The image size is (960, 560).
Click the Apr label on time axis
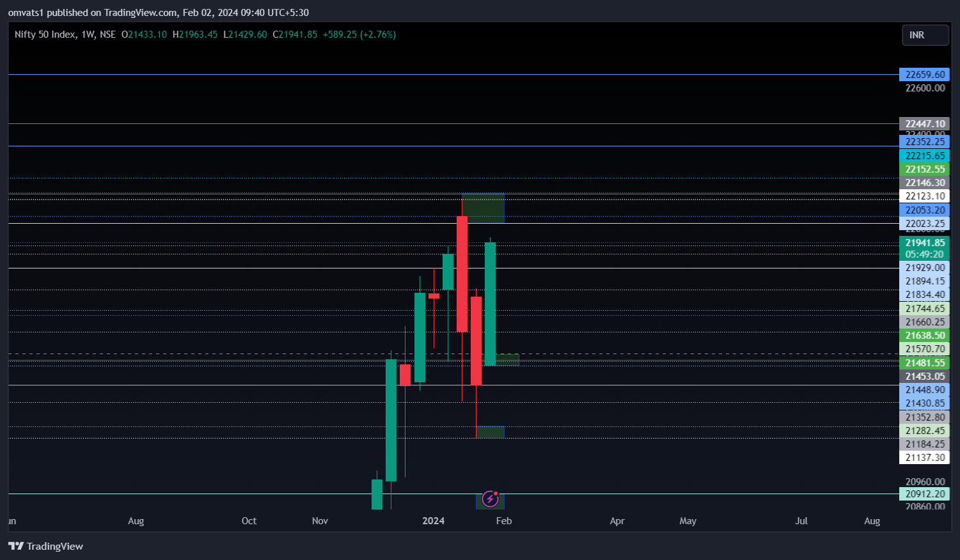click(617, 521)
